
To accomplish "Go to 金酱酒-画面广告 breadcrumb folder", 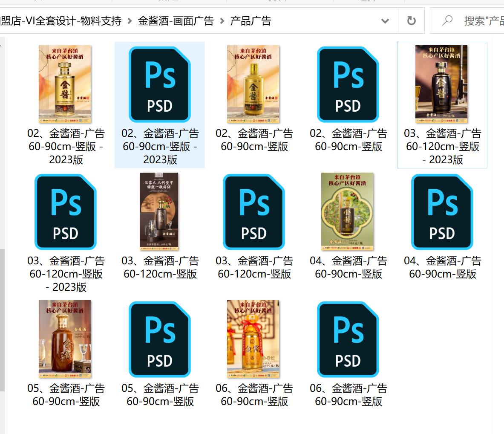I will coord(176,21).
